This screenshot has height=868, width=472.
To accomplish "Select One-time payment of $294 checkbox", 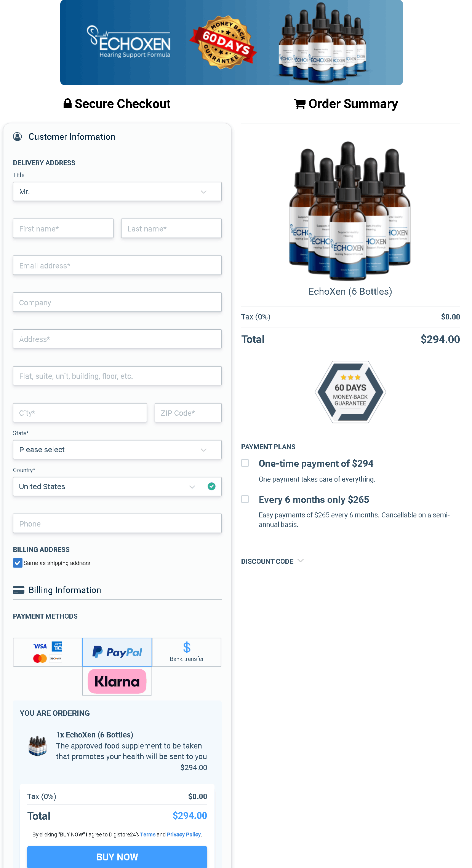I will point(245,463).
